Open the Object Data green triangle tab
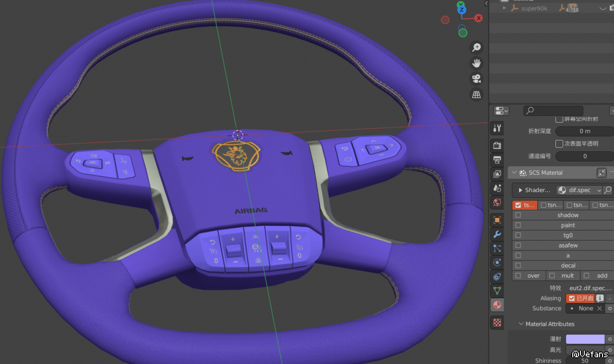The height and width of the screenshot is (364, 614). tap(497, 290)
